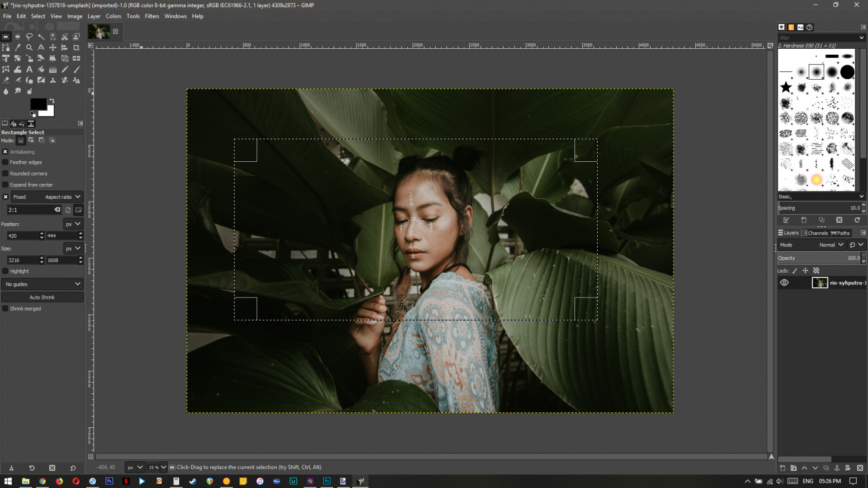
Task: Open the Layer menu
Action: 94,16
